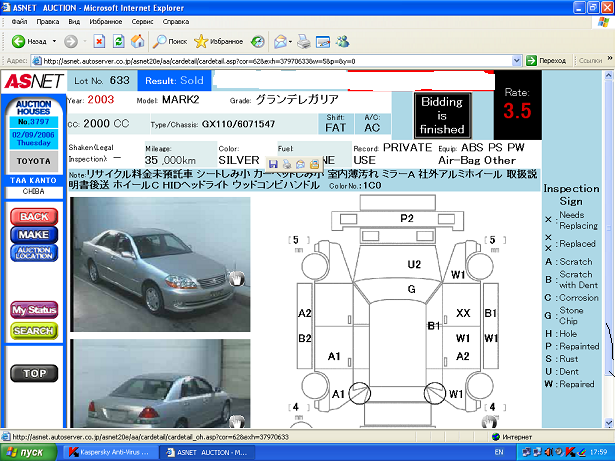This screenshot has width=615, height=461.
Task: Refresh the page with the green arrows icon
Action: 118,41
